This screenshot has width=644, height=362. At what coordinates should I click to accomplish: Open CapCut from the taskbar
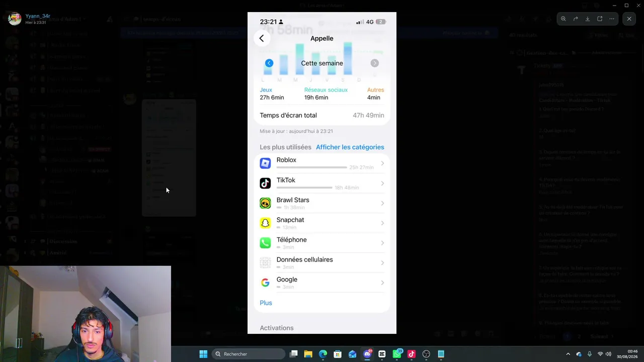(382, 354)
